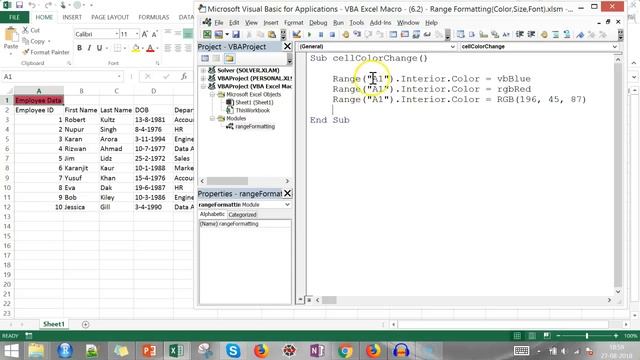Click Undo icon in Excel quick access toolbar
Viewport: 640px width, 360px height.
click(x=32, y=5)
